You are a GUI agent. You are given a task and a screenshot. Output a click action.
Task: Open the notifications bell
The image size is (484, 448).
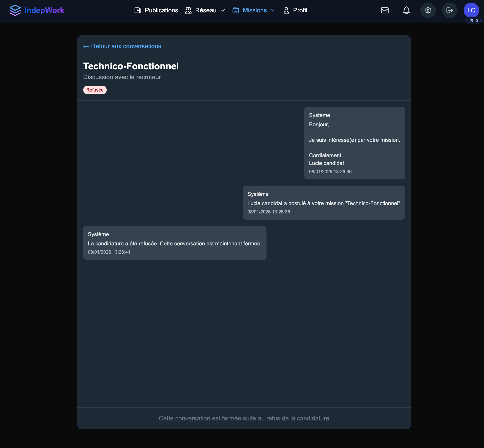coord(406,10)
